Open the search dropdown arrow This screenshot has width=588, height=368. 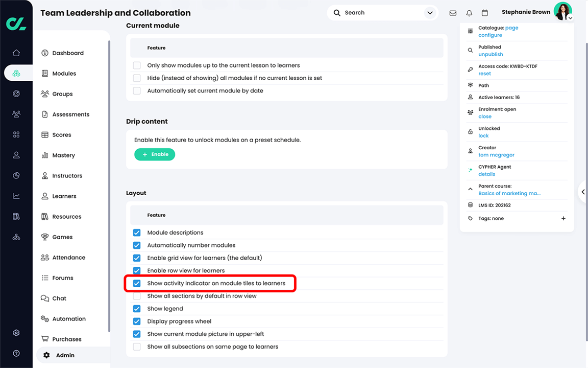tap(430, 13)
